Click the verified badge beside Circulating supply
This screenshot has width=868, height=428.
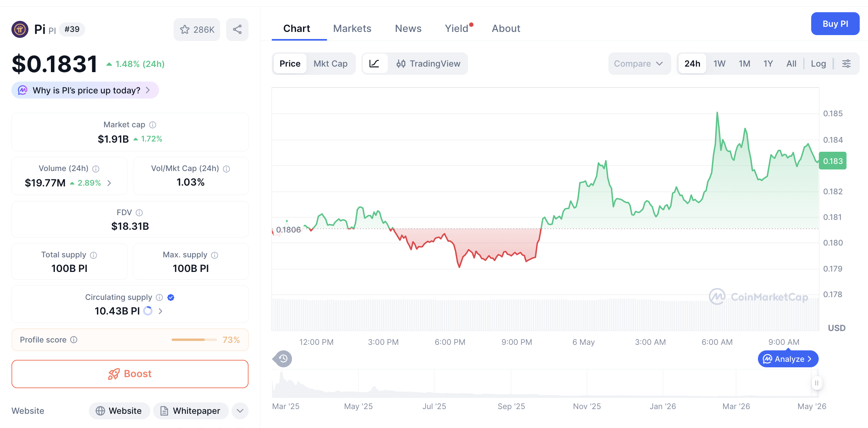point(171,298)
